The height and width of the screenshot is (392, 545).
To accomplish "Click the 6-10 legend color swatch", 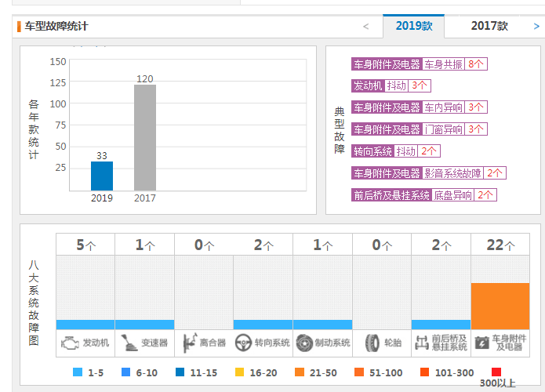I will [125, 372].
